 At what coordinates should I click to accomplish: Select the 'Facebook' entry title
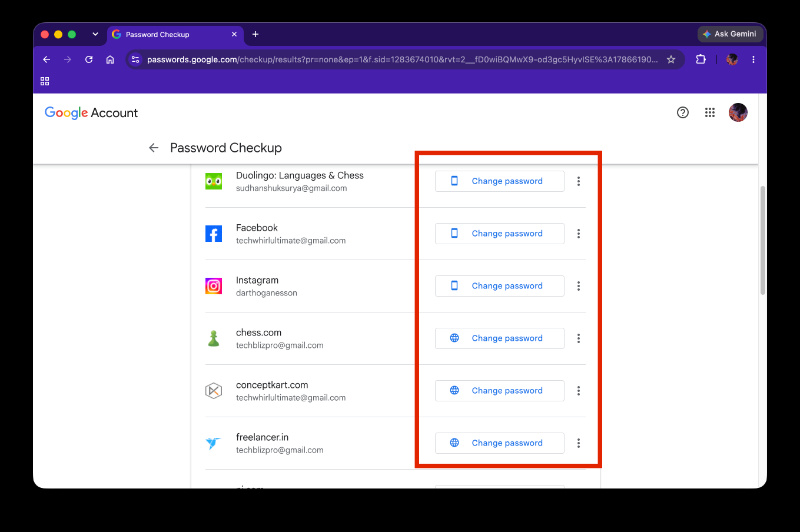point(257,228)
